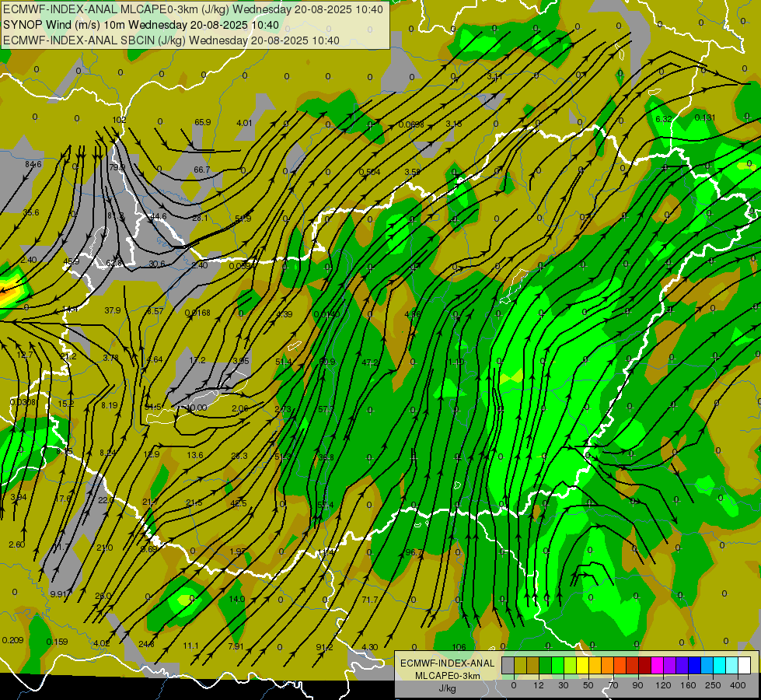Click the map value '3.11'
761x700 pixels.
click(495, 76)
